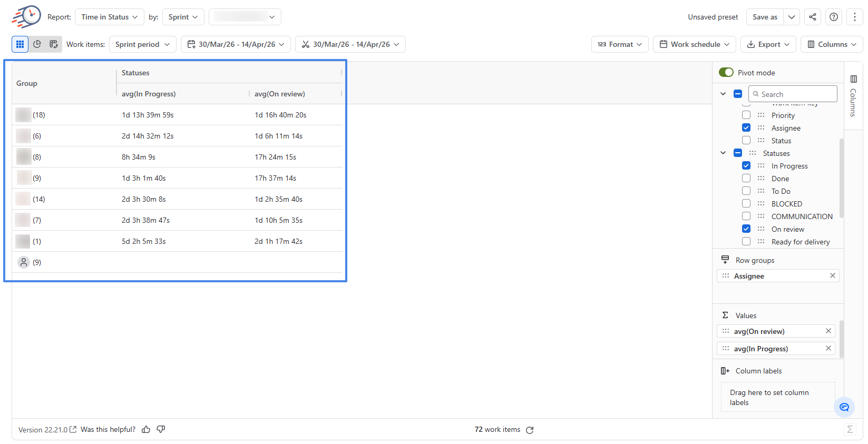The image size is (868, 444).
Task: Collapse the Statuses group chevron
Action: point(723,153)
